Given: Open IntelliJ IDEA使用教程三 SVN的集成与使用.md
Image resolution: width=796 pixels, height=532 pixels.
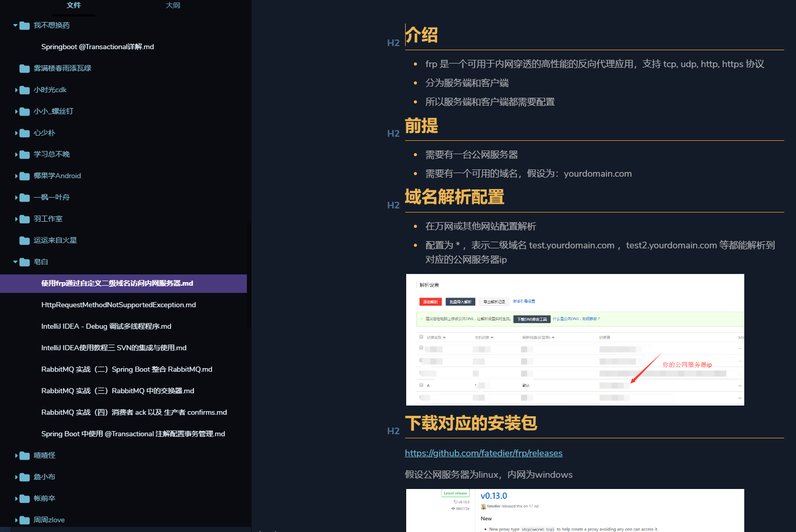Looking at the screenshot, I should pyautogui.click(x=114, y=348).
